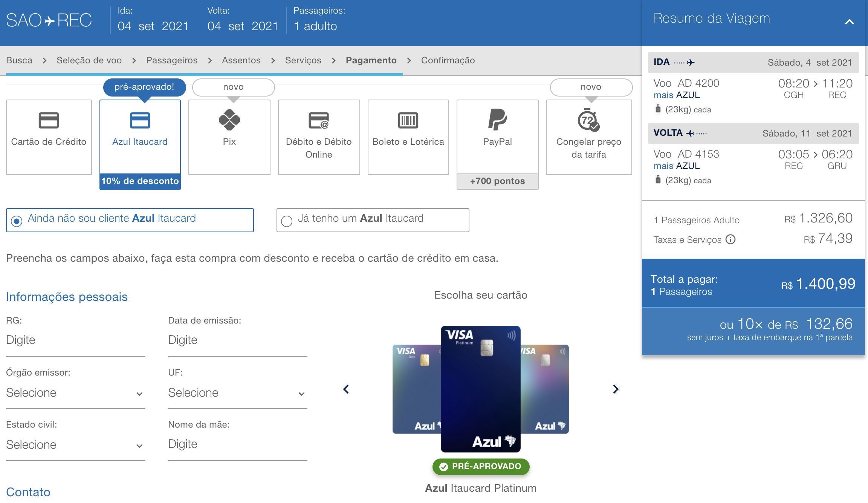Select 'Já tenho um Azul Itaucard' radio
Viewport: 868px width, 503px height.
(x=287, y=221)
